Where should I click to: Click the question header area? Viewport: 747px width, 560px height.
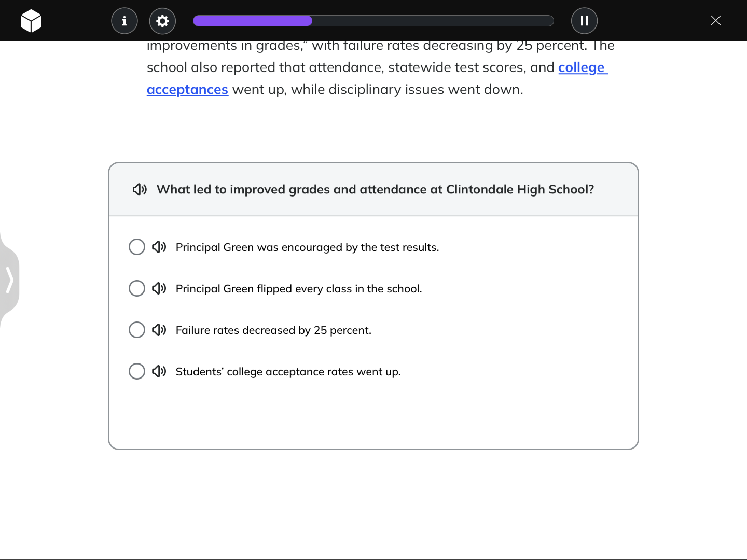[x=374, y=189]
